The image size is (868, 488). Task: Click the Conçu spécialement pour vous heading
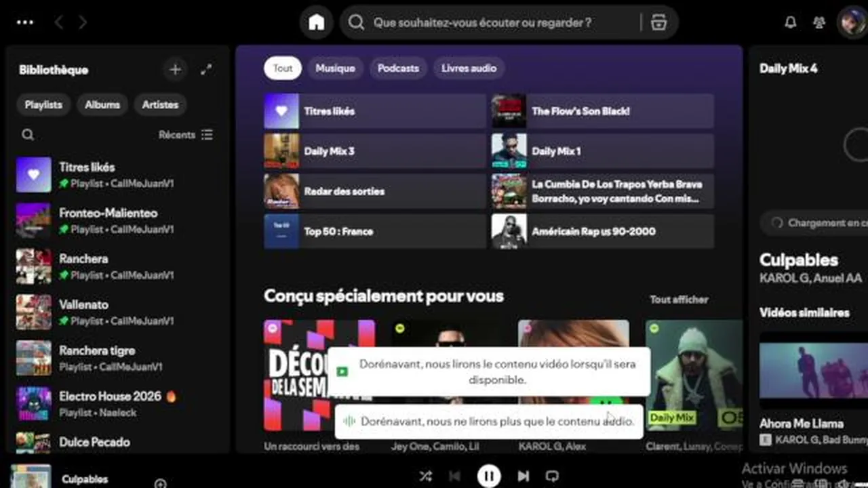click(384, 296)
